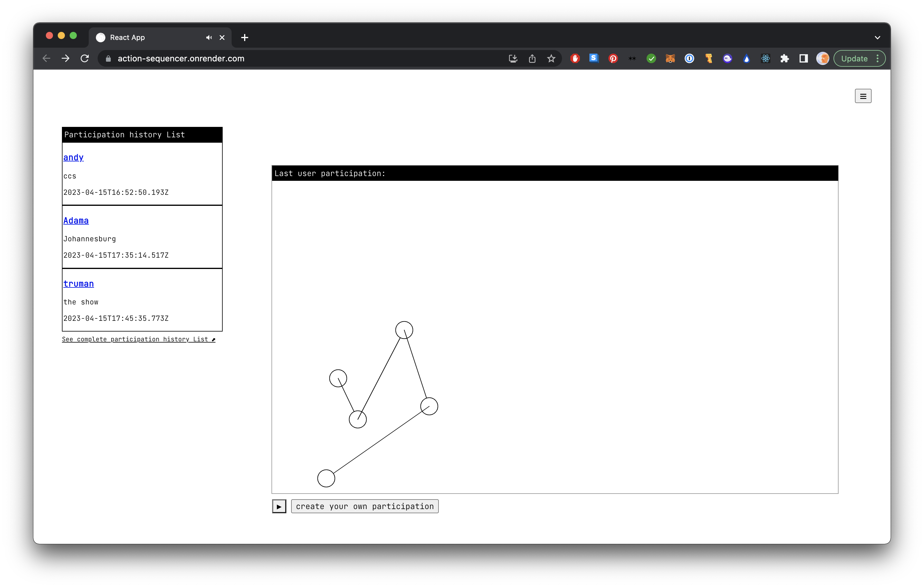This screenshot has width=924, height=588.
Task: Focus the address bar URL
Action: click(x=181, y=58)
